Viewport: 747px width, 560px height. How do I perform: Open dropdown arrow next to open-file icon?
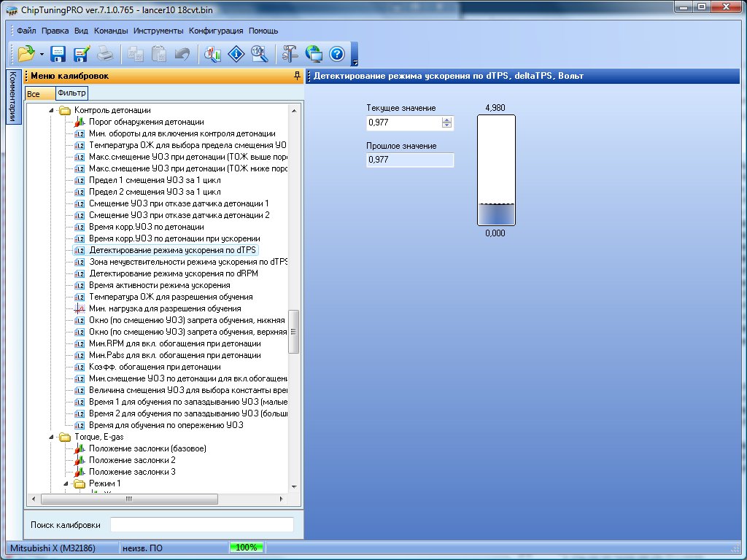42,54
